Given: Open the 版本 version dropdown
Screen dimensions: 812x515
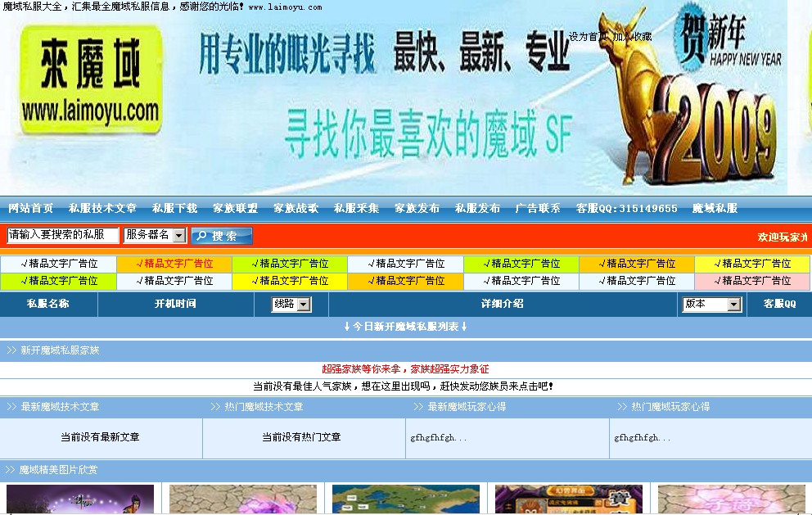Looking at the screenshot, I should [x=711, y=304].
